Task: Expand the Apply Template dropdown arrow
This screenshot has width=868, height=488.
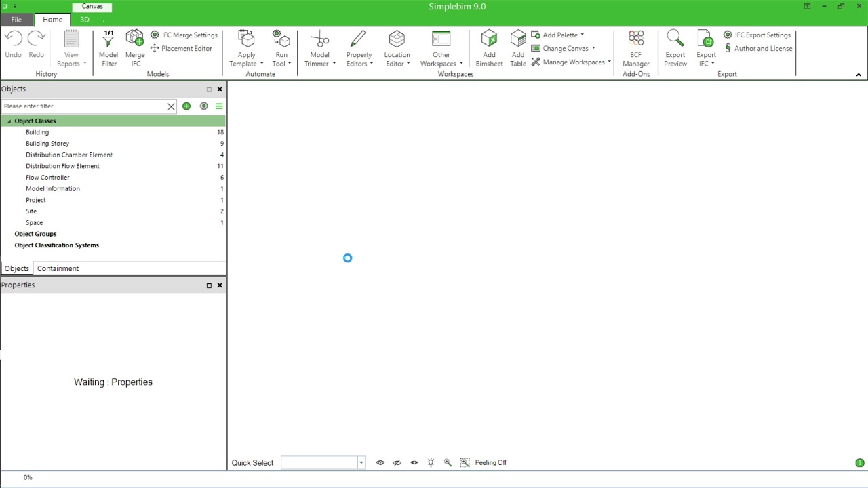Action: pyautogui.click(x=262, y=64)
